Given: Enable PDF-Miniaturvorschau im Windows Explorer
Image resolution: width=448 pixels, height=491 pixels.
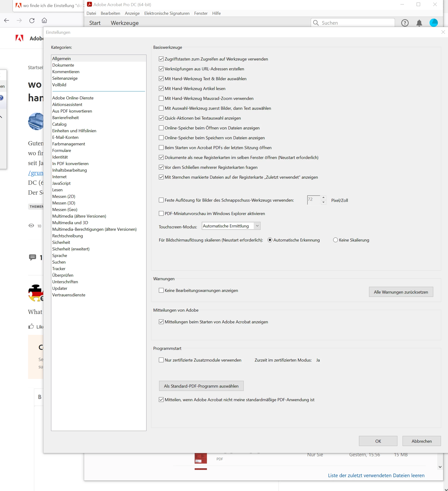Looking at the screenshot, I should click(161, 213).
